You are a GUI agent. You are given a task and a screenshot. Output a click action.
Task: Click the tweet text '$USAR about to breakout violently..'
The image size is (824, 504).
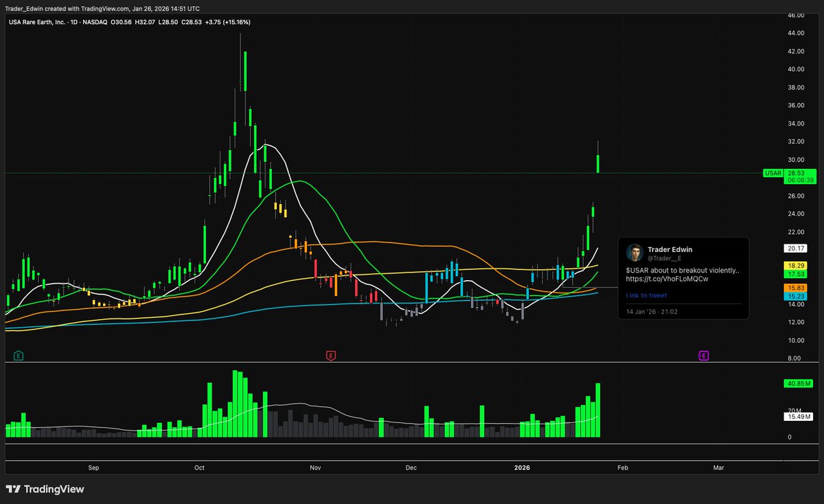(x=683, y=271)
